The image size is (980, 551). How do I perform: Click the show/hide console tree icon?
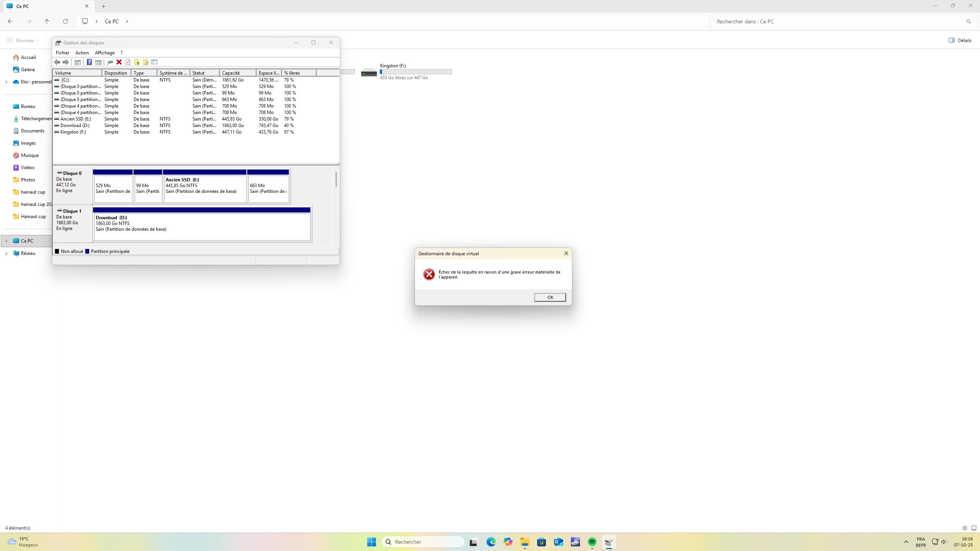click(78, 62)
